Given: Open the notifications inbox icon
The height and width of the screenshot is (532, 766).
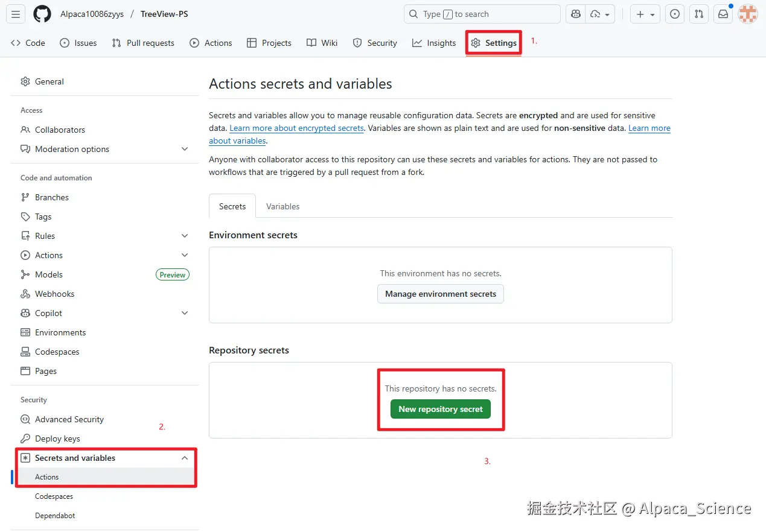Looking at the screenshot, I should (723, 14).
